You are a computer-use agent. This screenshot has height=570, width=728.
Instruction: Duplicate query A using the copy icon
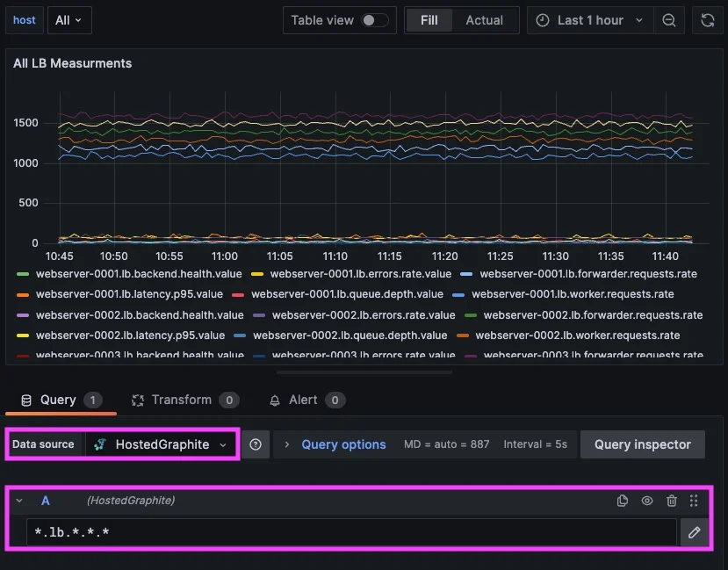(623, 501)
